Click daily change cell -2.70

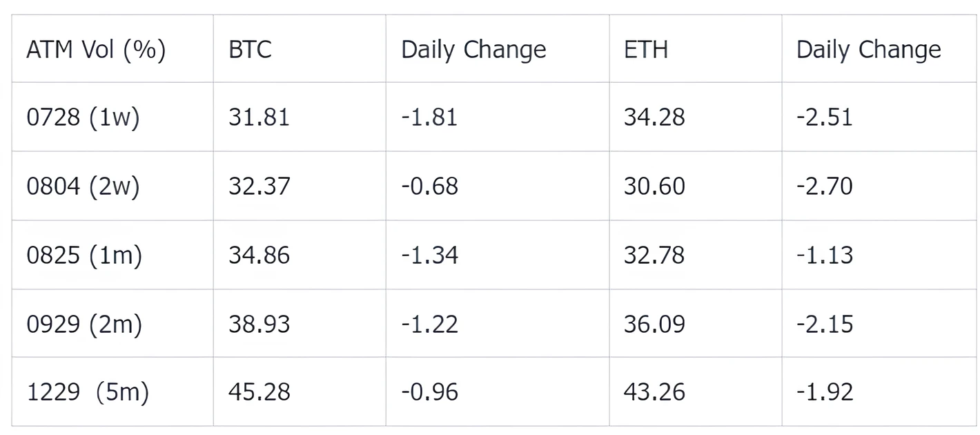pyautogui.click(x=825, y=186)
